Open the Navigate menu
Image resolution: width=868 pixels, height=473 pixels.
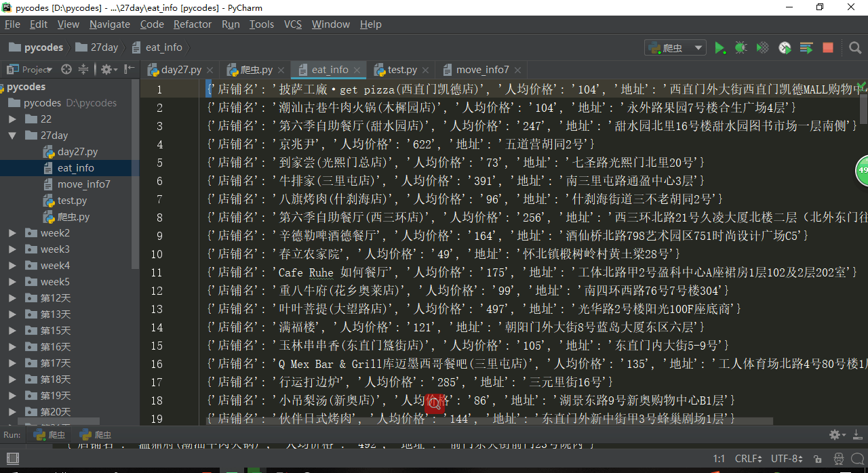coord(109,24)
